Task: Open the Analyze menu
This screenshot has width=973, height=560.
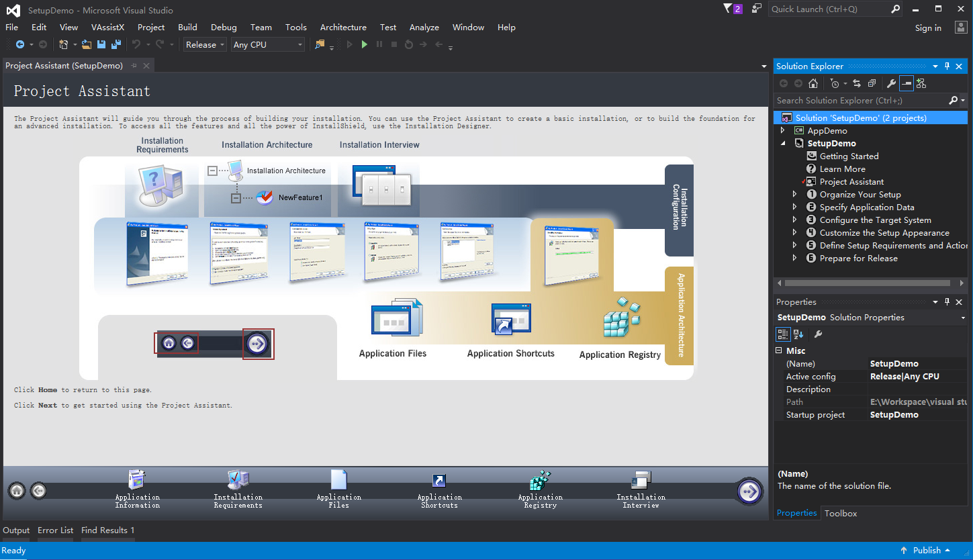Action: point(424,28)
